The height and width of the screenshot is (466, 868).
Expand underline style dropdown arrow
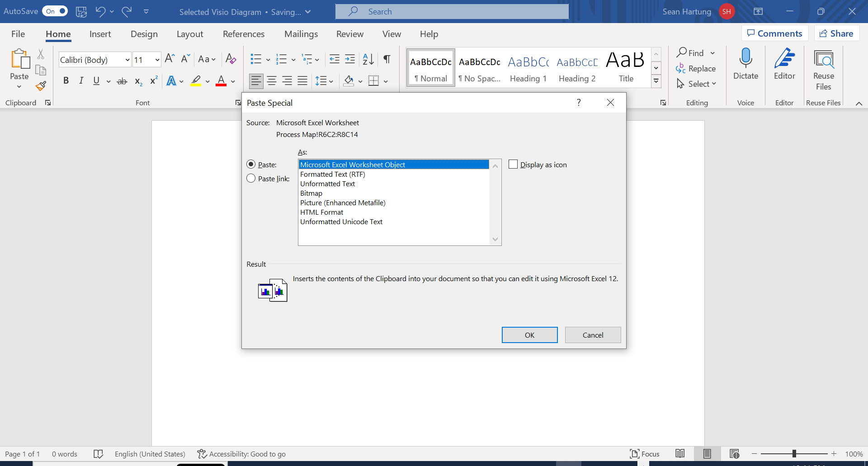[108, 81]
